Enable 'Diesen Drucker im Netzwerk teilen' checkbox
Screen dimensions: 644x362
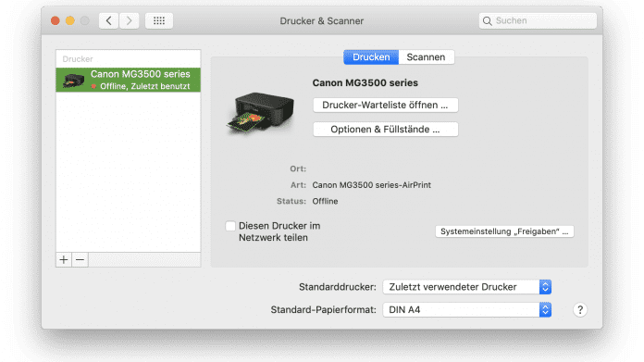pyautogui.click(x=230, y=226)
